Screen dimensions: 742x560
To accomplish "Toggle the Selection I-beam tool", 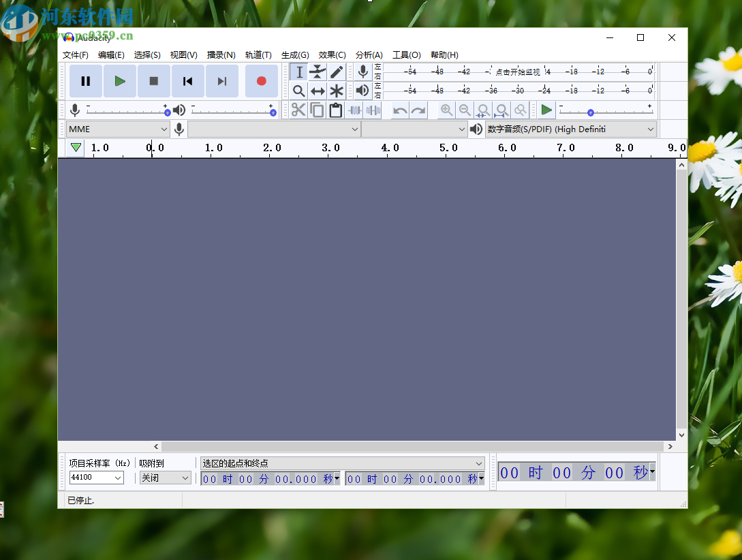I will click(298, 72).
